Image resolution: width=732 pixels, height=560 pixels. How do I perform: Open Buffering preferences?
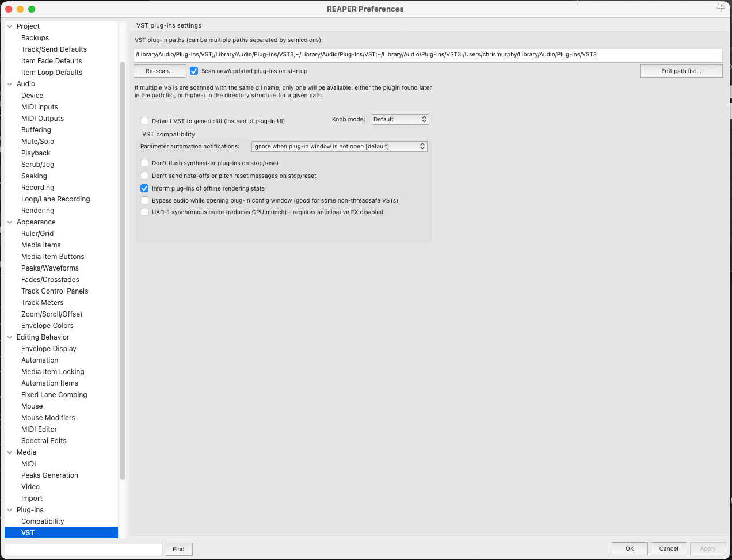pyautogui.click(x=36, y=130)
